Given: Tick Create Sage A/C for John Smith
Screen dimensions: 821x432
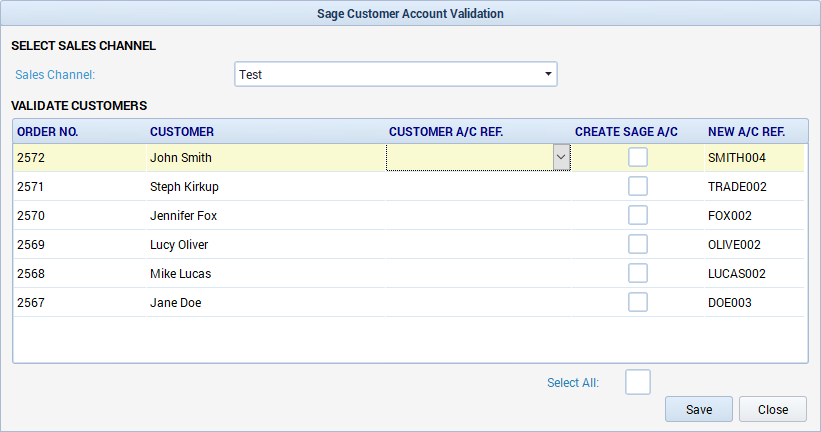Looking at the screenshot, I should (638, 157).
